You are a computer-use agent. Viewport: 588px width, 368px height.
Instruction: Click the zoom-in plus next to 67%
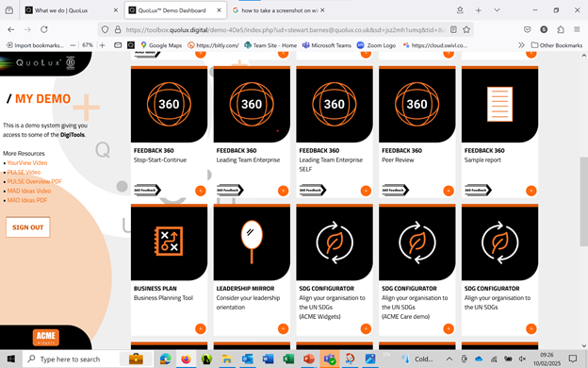point(102,45)
